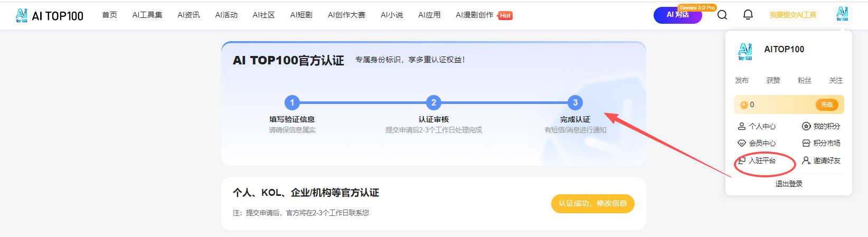Image resolution: width=868 pixels, height=237 pixels.
Task: Click 退出登录 to log out
Action: point(789,184)
